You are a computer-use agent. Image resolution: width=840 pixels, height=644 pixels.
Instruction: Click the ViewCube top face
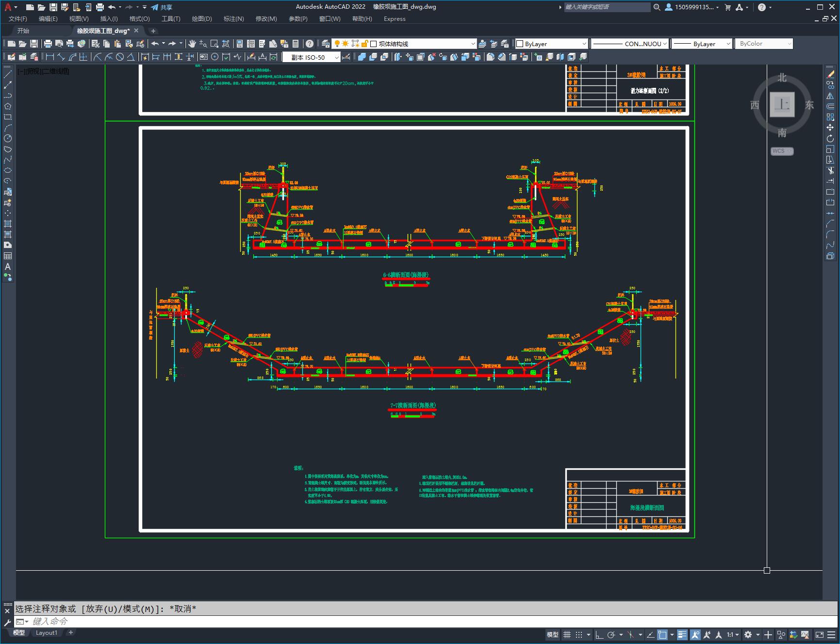782,104
